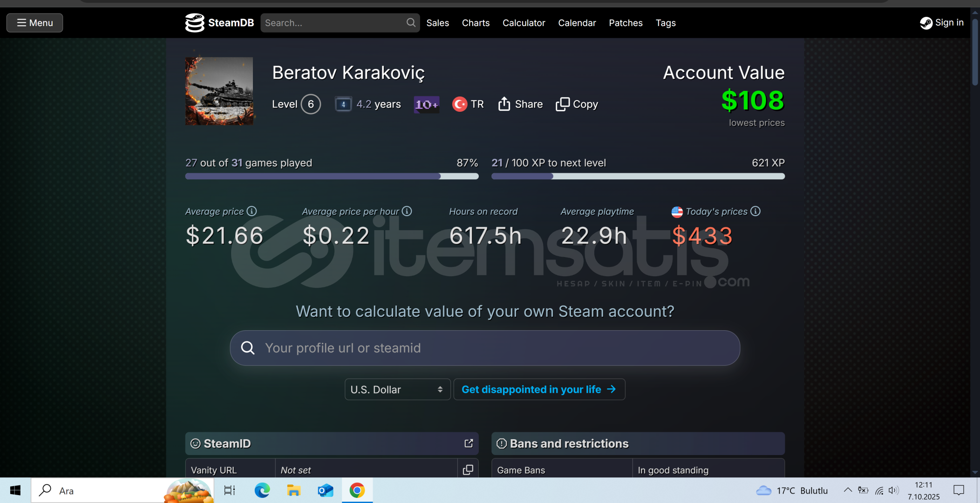This screenshot has height=503, width=980.
Task: Click the SteamDB logo icon
Action: pyautogui.click(x=195, y=23)
